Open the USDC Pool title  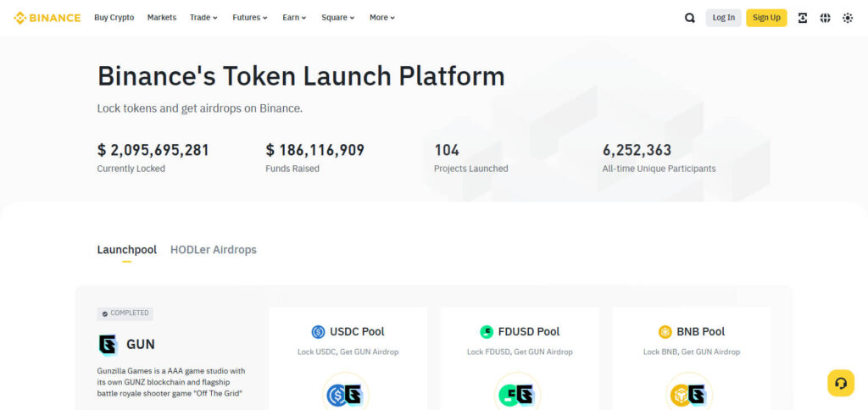[x=357, y=332]
